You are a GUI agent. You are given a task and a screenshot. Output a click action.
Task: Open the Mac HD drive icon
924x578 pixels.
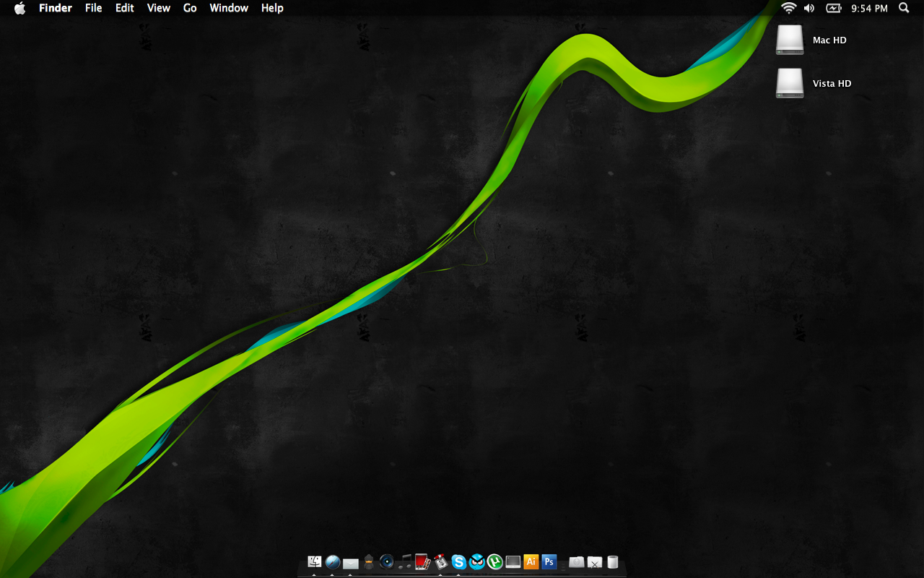coord(790,40)
